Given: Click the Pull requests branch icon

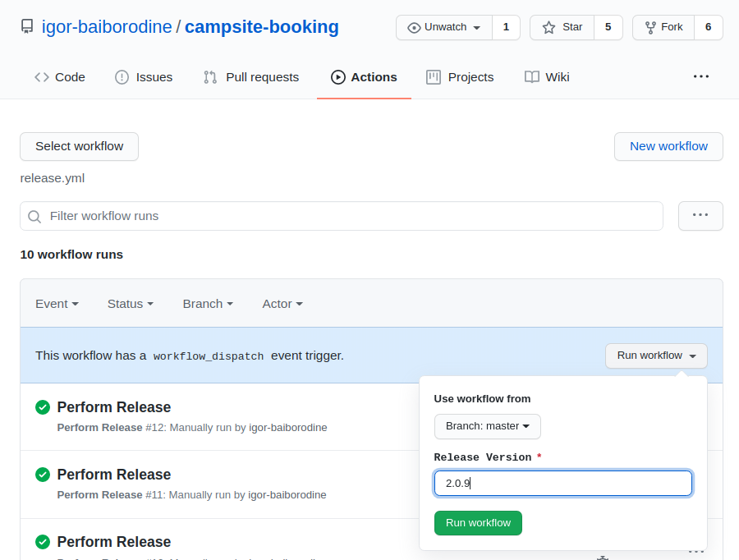Looking at the screenshot, I should pyautogui.click(x=210, y=77).
